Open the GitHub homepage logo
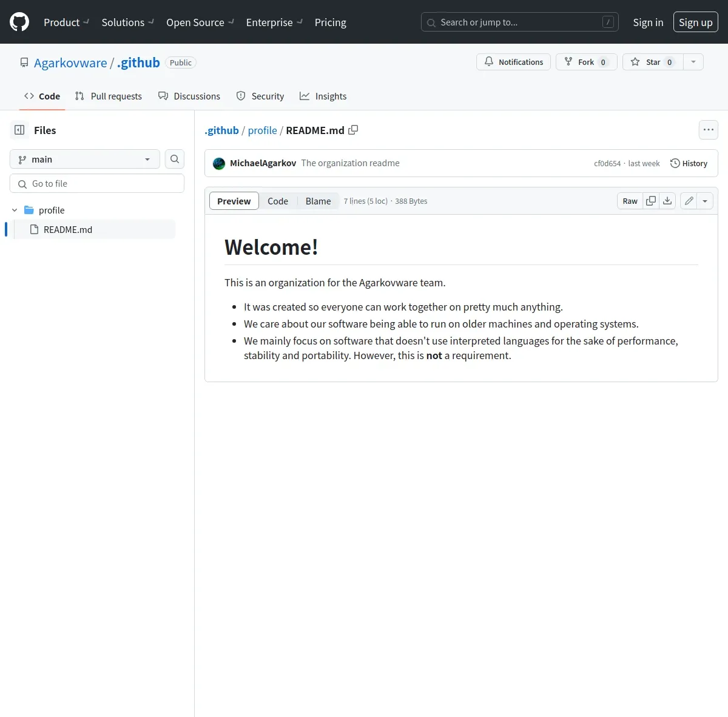728x717 pixels. click(x=19, y=22)
